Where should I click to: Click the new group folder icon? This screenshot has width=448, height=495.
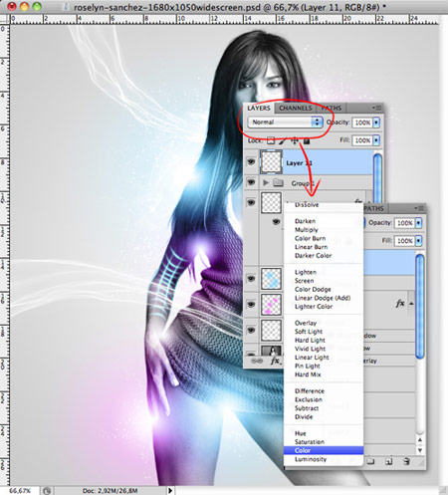370,461
